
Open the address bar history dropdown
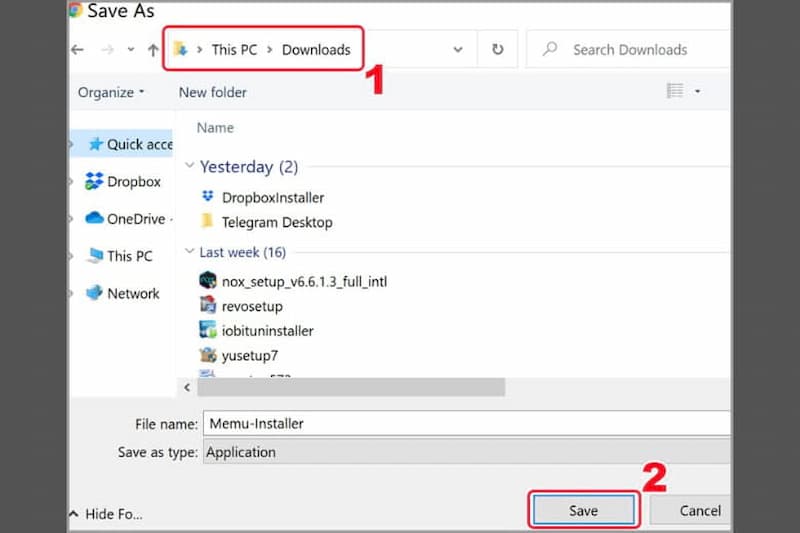458,49
